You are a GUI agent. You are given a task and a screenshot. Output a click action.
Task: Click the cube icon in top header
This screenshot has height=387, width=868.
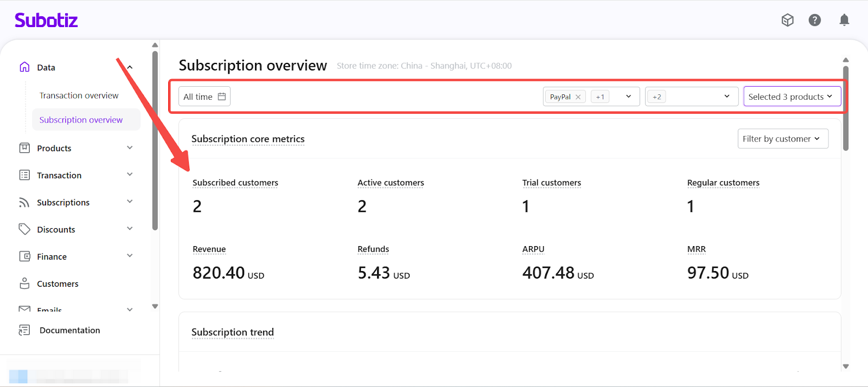[787, 20]
